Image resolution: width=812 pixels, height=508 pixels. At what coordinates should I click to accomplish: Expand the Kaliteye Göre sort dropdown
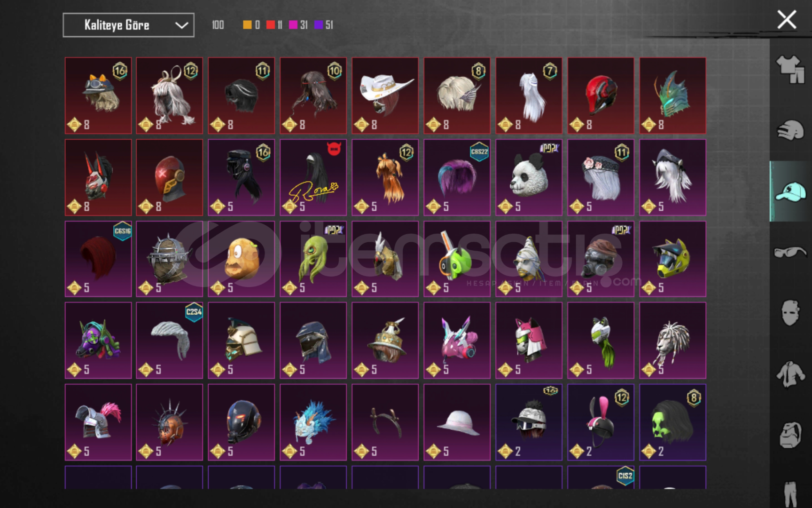[x=128, y=25]
